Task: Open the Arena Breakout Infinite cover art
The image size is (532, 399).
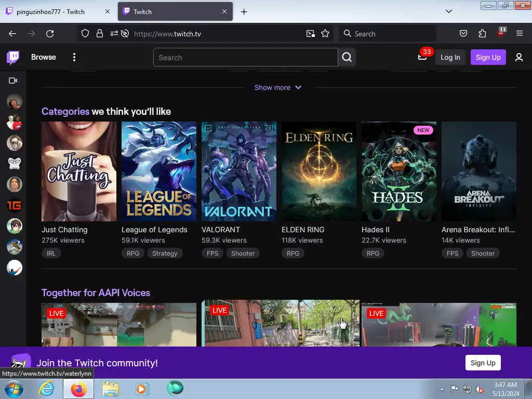Action: pyautogui.click(x=479, y=171)
